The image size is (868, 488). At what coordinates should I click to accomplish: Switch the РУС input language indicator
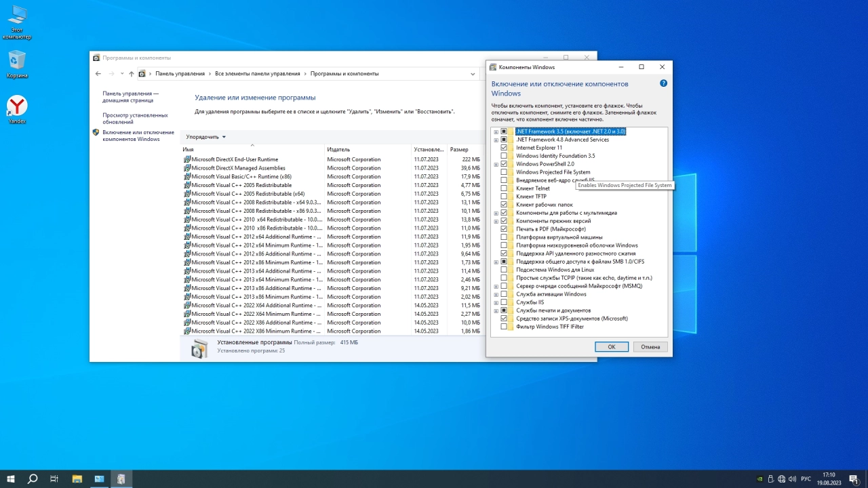pyautogui.click(x=806, y=479)
